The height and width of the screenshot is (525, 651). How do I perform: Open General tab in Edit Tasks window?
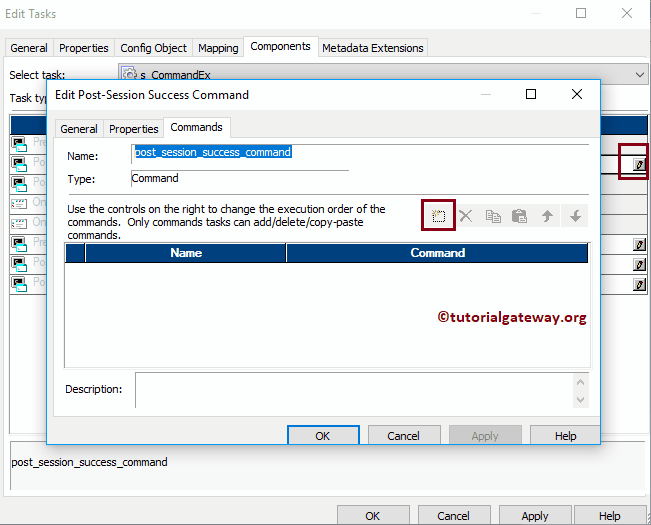29,48
